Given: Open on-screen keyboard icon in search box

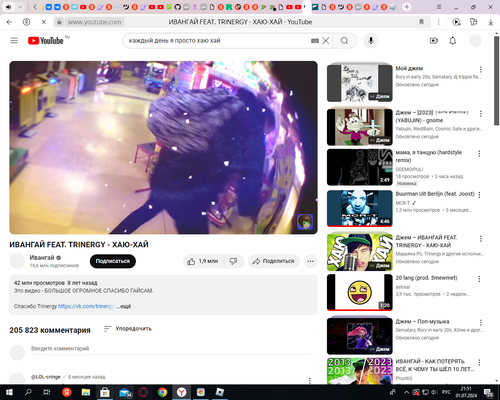Looking at the screenshot, I should click(315, 41).
